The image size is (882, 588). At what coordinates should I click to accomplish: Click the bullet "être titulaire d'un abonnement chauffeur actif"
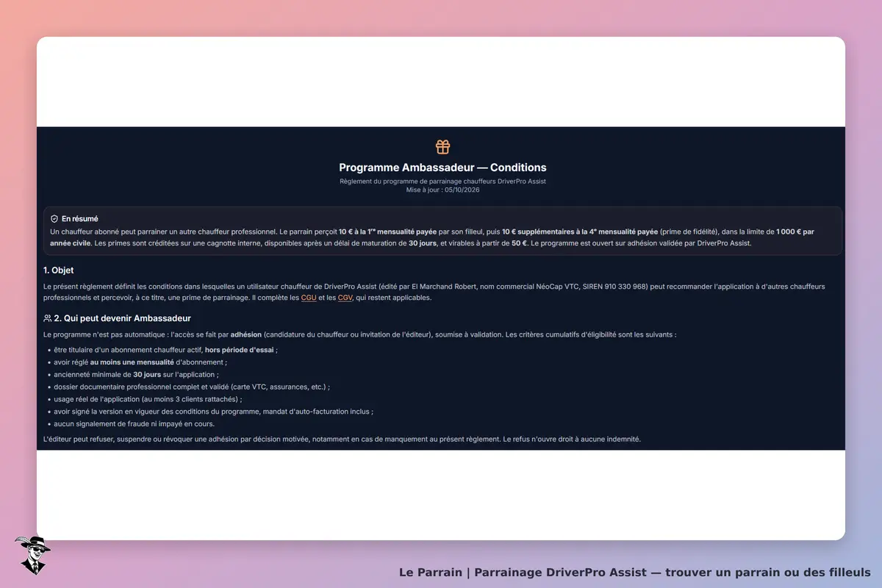[166, 350]
